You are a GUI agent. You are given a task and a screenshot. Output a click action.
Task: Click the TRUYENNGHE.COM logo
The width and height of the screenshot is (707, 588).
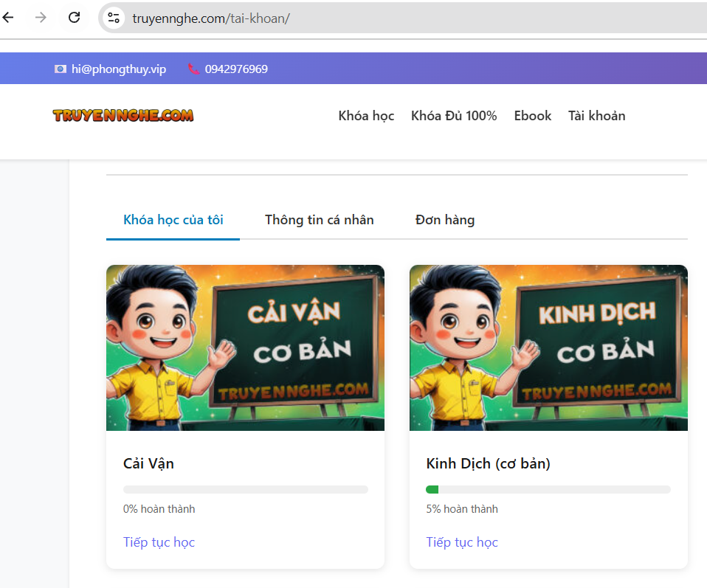pos(123,115)
